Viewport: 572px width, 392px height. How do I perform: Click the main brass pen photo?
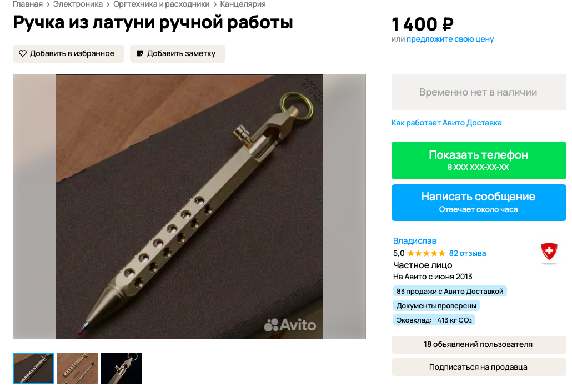pos(189,207)
